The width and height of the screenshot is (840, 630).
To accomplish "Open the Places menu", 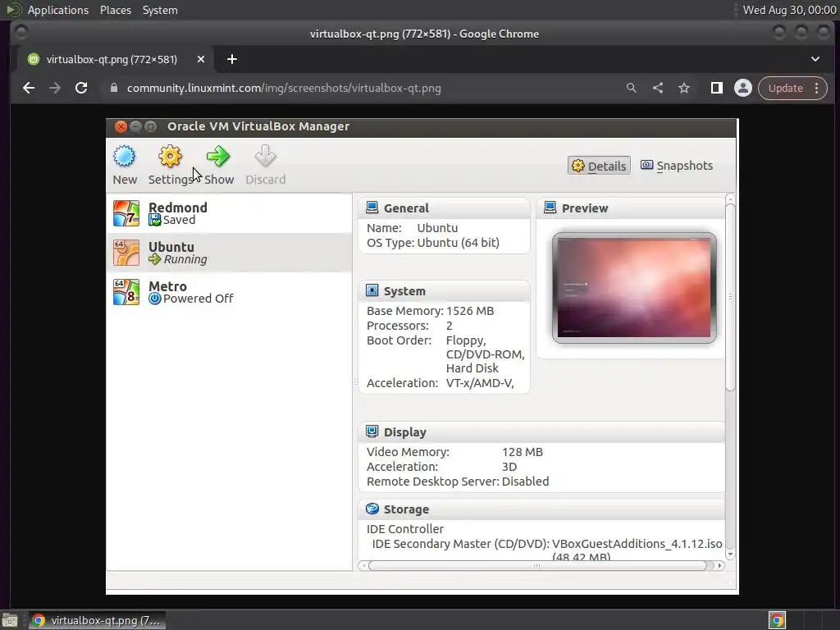I will (x=115, y=10).
